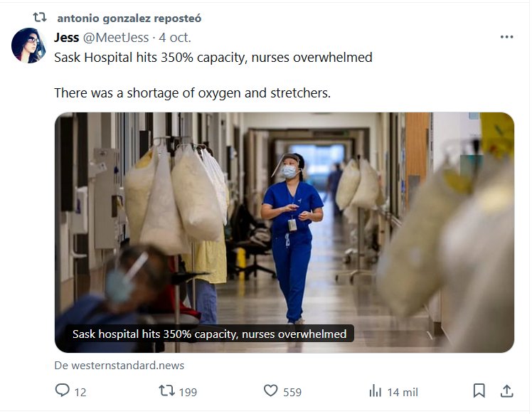Viewport: 532px width, 414px height.
Task: Open "antonio gonzalez reposteó" profile link
Action: 129,18
